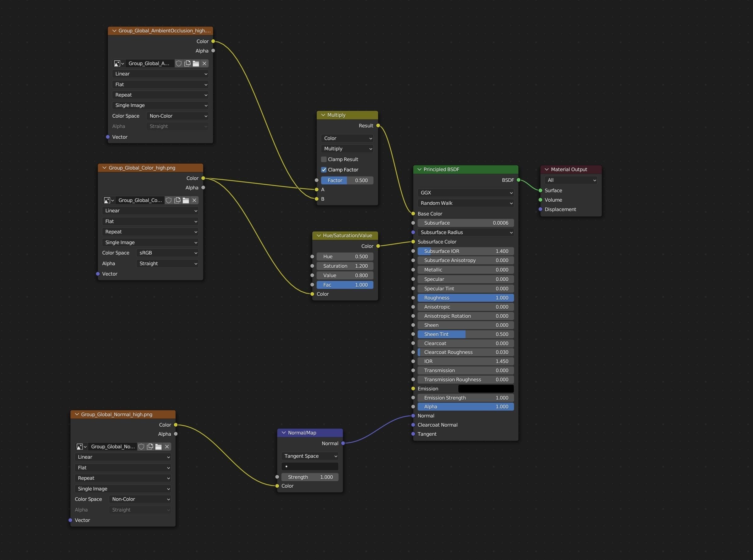Enable Clamp Result checkbox

pyautogui.click(x=324, y=159)
